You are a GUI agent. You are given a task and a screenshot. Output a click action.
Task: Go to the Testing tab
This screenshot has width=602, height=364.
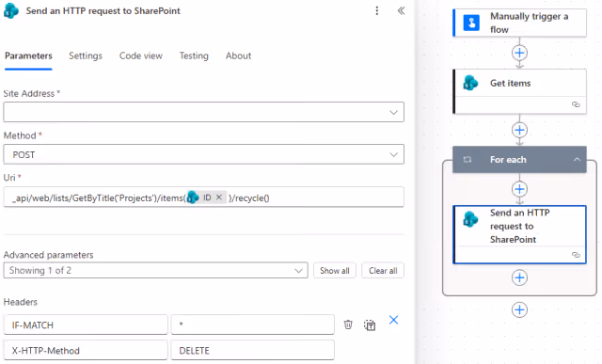click(x=194, y=55)
